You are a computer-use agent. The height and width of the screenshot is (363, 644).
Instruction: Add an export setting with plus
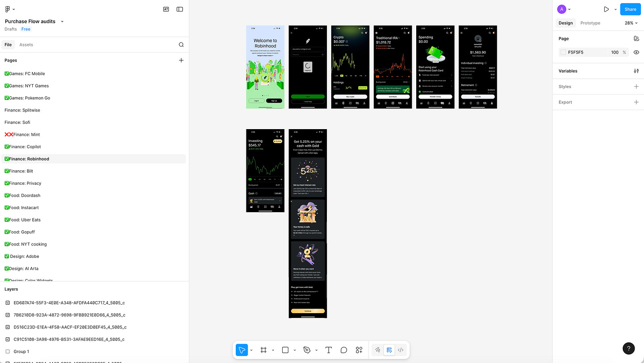pyautogui.click(x=636, y=102)
